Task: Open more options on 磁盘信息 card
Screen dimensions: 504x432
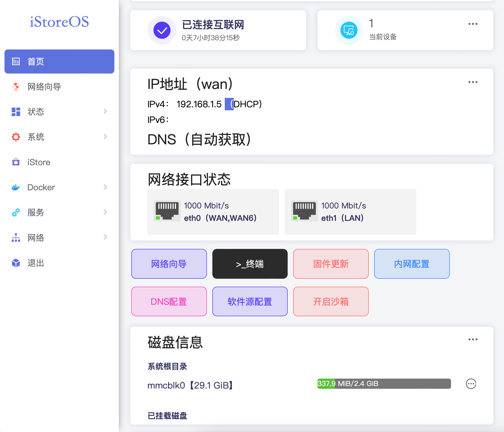Action: tap(473, 339)
